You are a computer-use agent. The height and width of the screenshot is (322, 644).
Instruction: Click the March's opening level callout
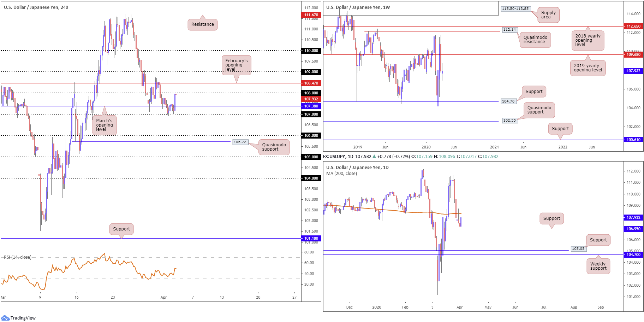tap(105, 125)
